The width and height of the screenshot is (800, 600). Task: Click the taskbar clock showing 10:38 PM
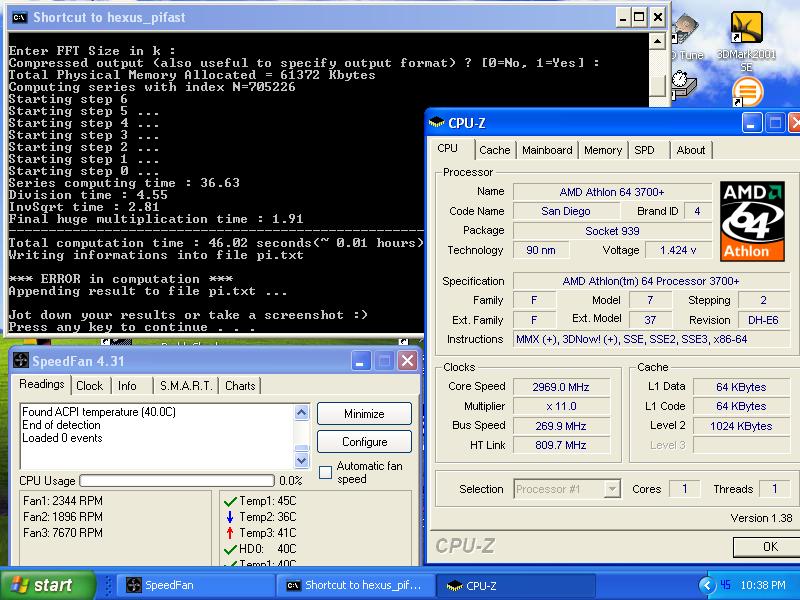click(x=763, y=585)
